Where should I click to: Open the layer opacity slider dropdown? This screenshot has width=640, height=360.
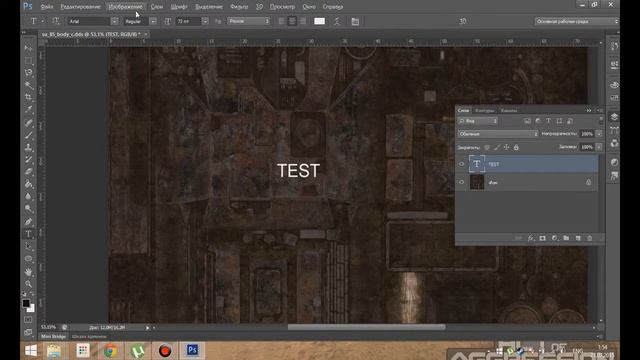599,134
